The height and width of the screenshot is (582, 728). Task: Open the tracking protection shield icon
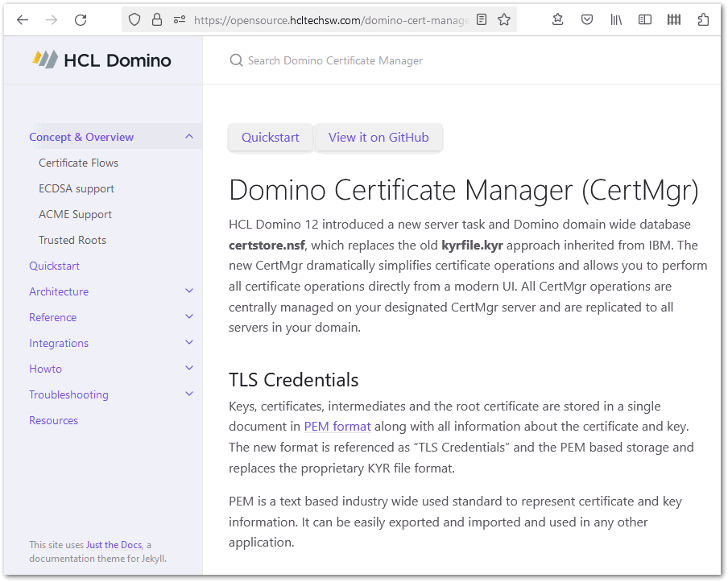[x=134, y=19]
